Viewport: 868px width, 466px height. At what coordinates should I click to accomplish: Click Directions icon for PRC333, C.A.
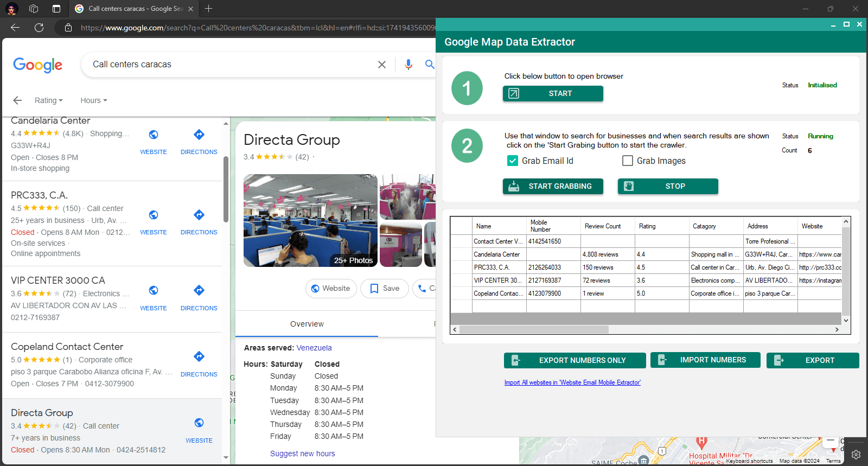(x=199, y=215)
